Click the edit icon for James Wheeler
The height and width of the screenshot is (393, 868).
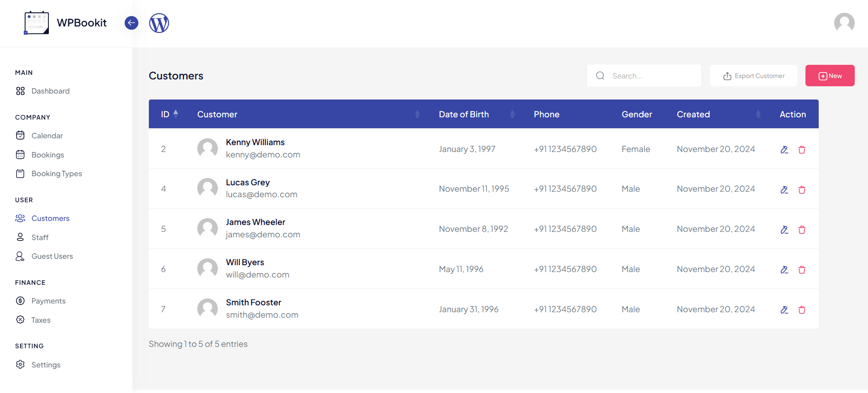(x=784, y=230)
